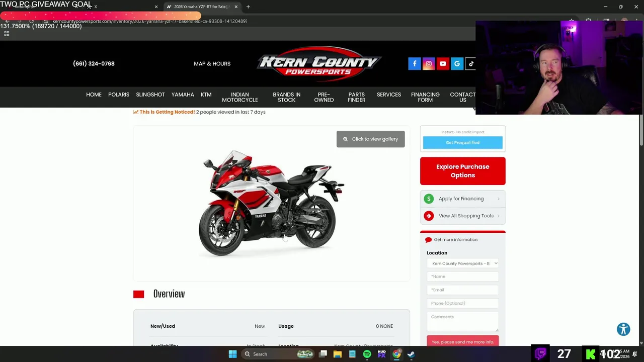Open a new browser tab
The width and height of the screenshot is (644, 362).
(248, 7)
